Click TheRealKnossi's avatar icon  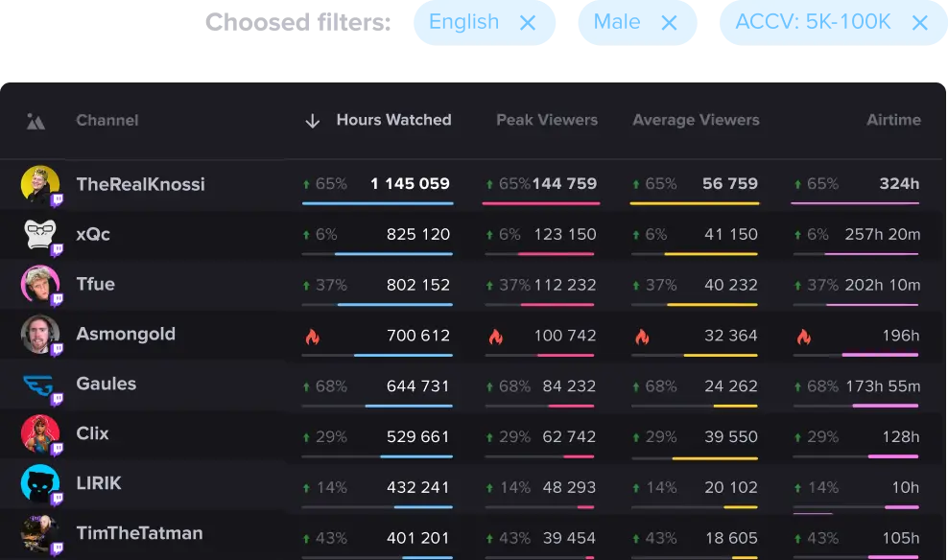40,184
